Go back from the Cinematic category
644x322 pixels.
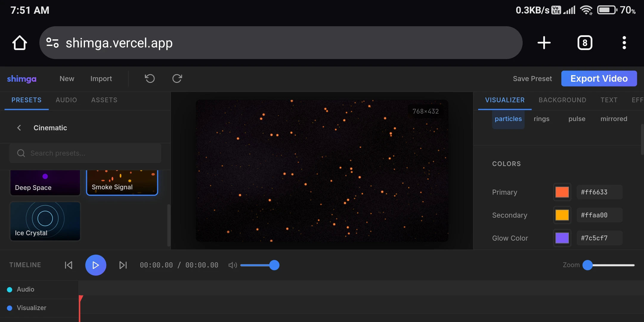[19, 128]
